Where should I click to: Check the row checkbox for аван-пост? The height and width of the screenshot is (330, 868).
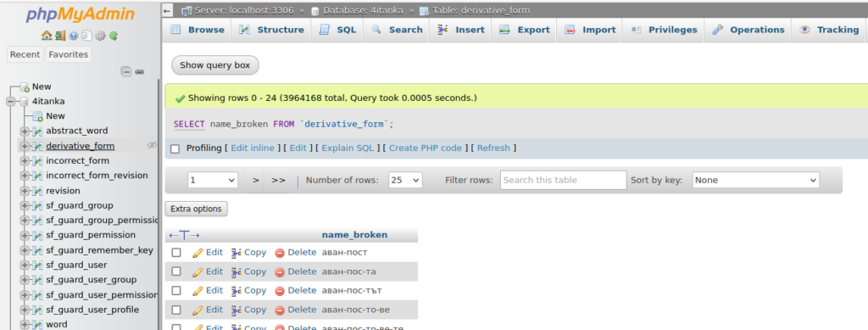point(176,253)
